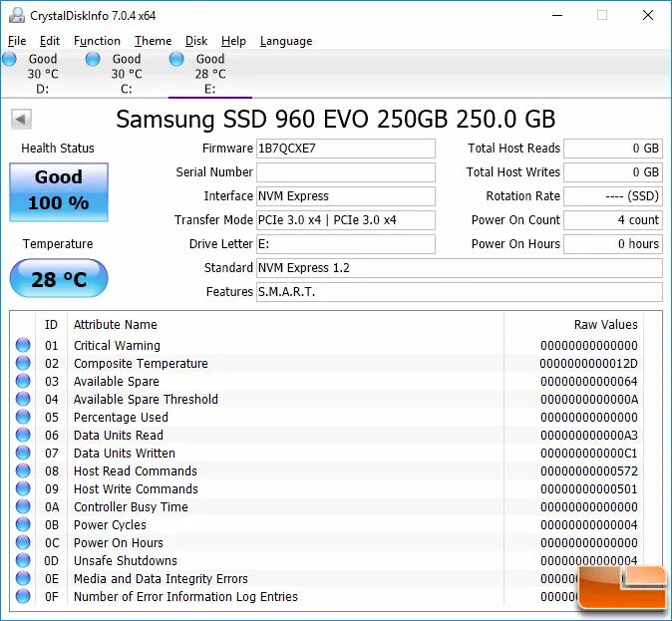Close the CrystalDiskInfo window
This screenshot has width=672, height=621.
[x=648, y=15]
